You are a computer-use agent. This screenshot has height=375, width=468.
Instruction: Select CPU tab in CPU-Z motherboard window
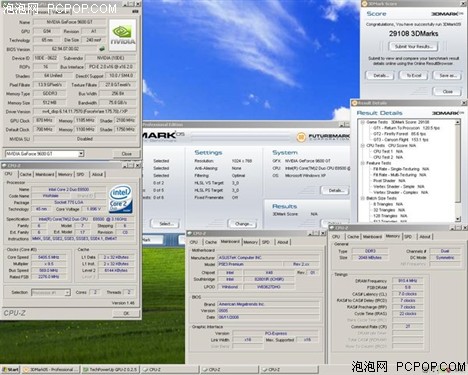194,242
